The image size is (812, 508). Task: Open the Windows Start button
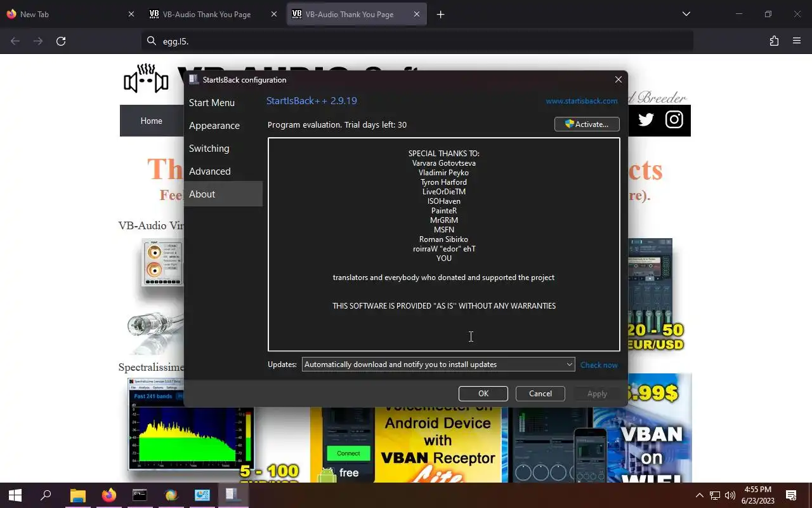pyautogui.click(x=15, y=495)
